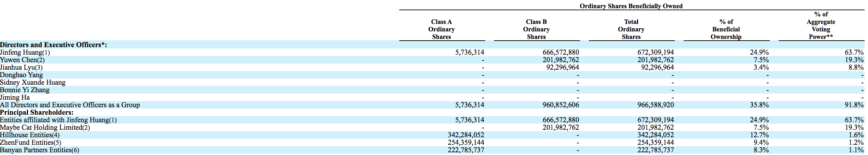Select ZhenFund Class A value 254,359,144

click(x=466, y=142)
